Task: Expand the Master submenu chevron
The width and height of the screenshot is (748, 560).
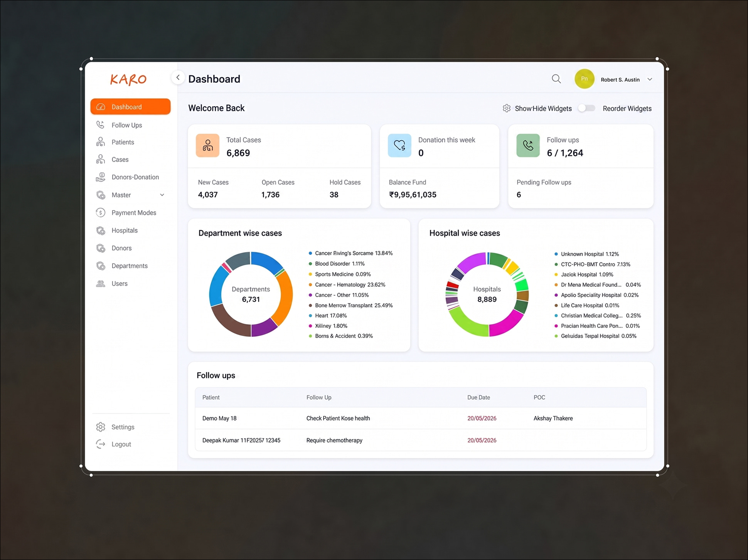Action: pos(162,195)
